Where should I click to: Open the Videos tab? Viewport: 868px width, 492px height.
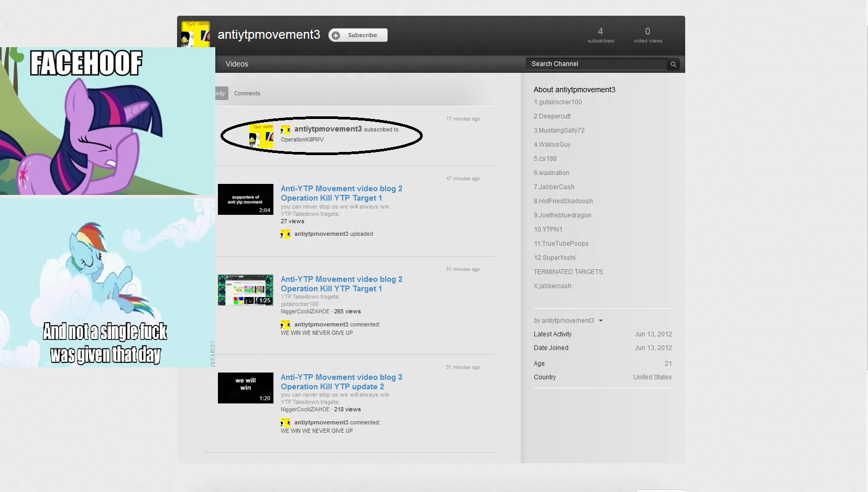point(237,64)
